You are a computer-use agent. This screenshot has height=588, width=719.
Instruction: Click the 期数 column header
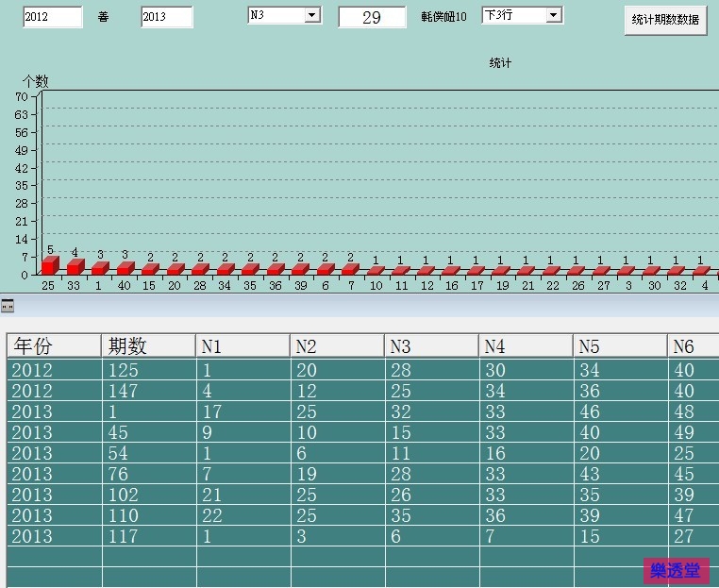pyautogui.click(x=148, y=346)
